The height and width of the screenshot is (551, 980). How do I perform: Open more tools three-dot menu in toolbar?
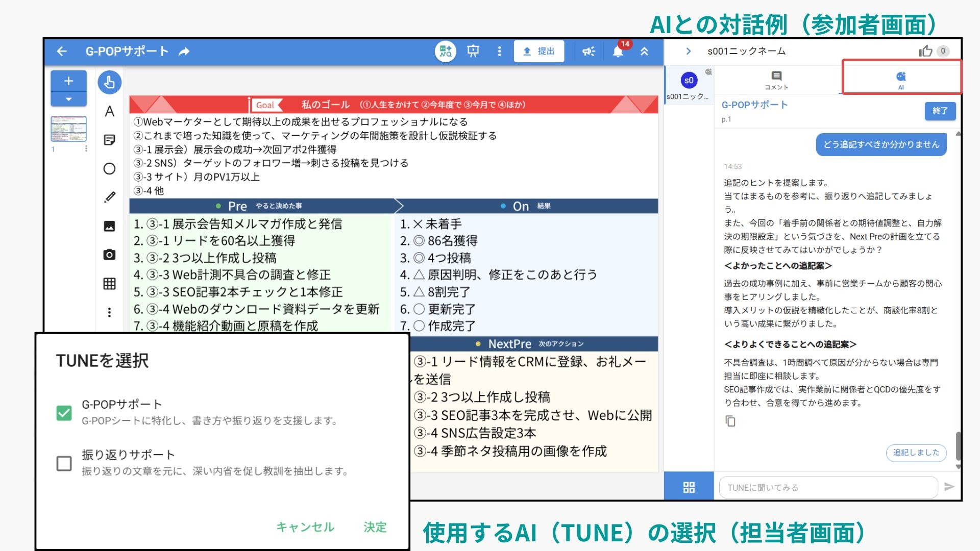[109, 312]
